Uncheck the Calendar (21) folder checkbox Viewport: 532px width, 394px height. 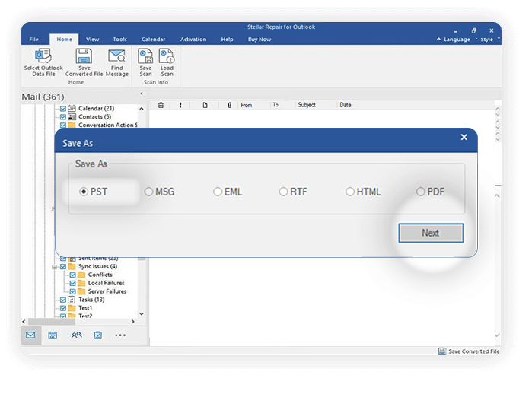coord(63,109)
